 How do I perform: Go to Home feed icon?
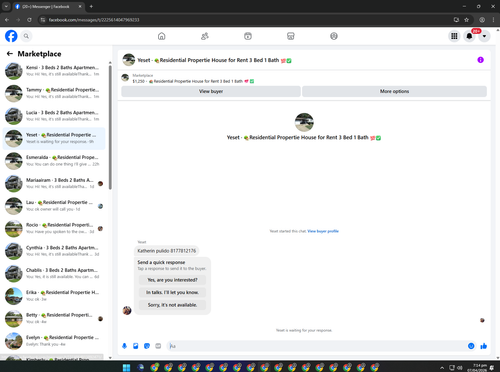tap(162, 36)
